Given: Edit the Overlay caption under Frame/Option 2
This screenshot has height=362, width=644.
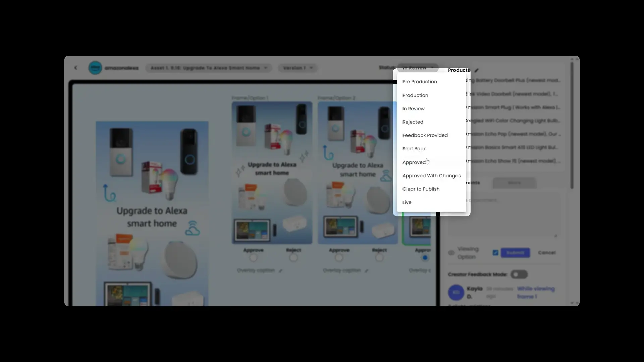Looking at the screenshot, I should point(367,270).
